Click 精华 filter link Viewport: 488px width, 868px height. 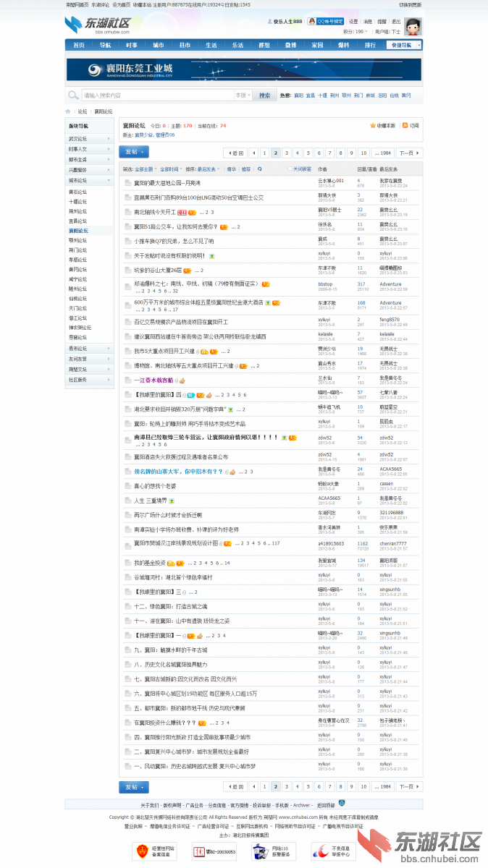232,169
